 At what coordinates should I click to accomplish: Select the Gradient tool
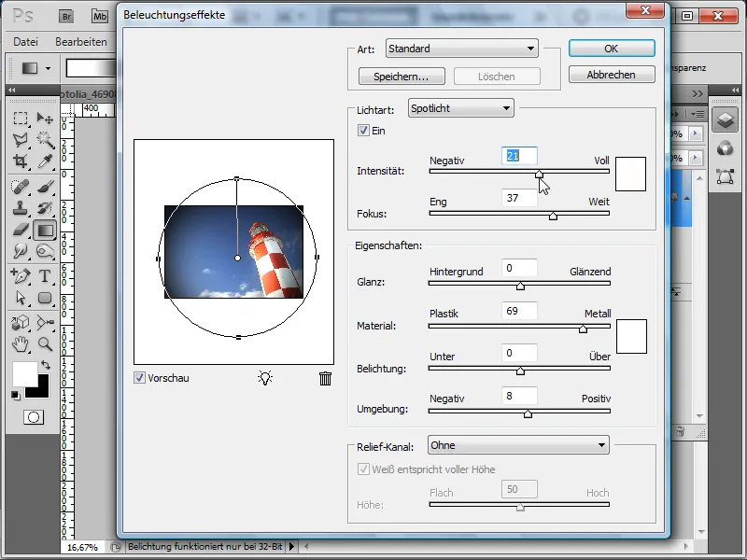click(x=45, y=230)
